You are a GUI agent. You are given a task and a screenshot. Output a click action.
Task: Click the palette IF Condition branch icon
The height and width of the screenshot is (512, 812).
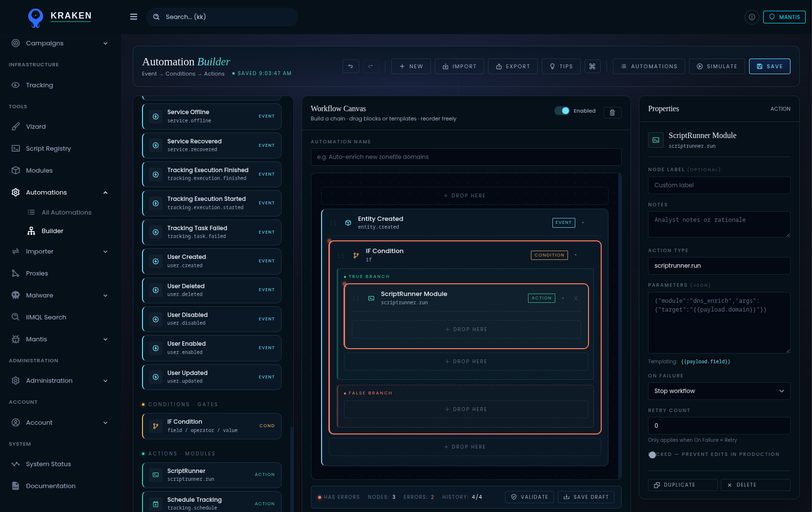pos(156,426)
